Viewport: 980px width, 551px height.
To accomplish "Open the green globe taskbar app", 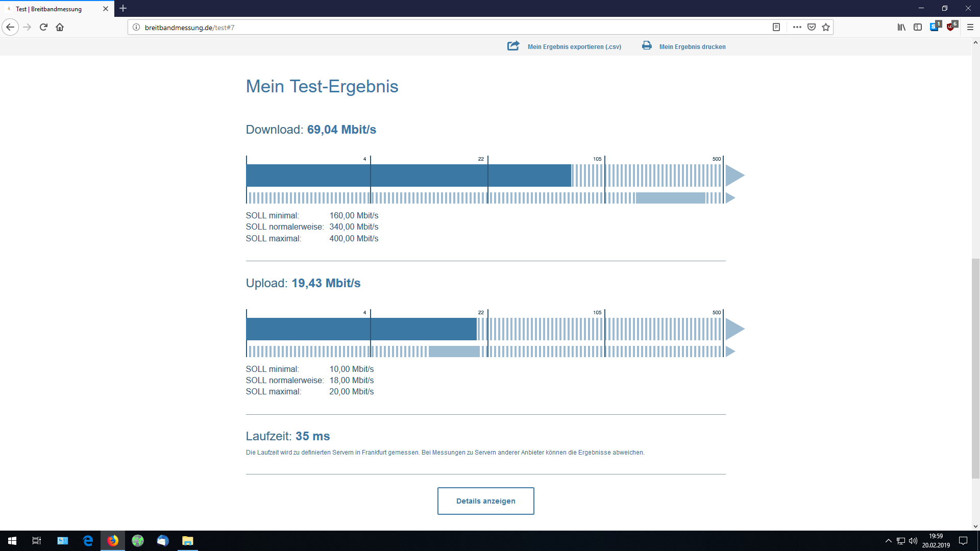I will 138,541.
